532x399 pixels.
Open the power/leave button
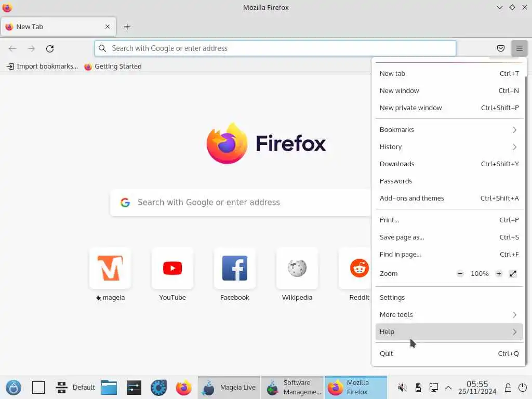tap(523, 388)
